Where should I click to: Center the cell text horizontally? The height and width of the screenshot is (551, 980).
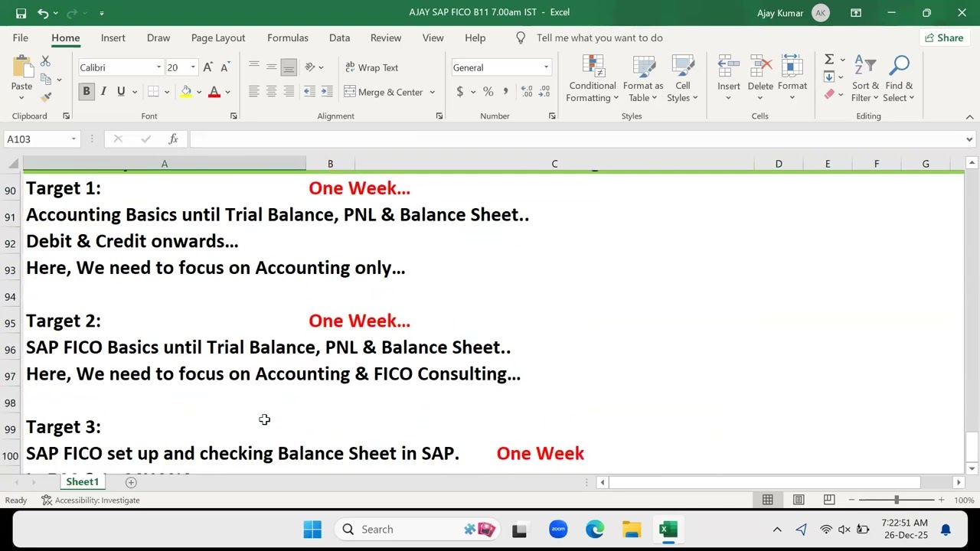click(x=271, y=92)
